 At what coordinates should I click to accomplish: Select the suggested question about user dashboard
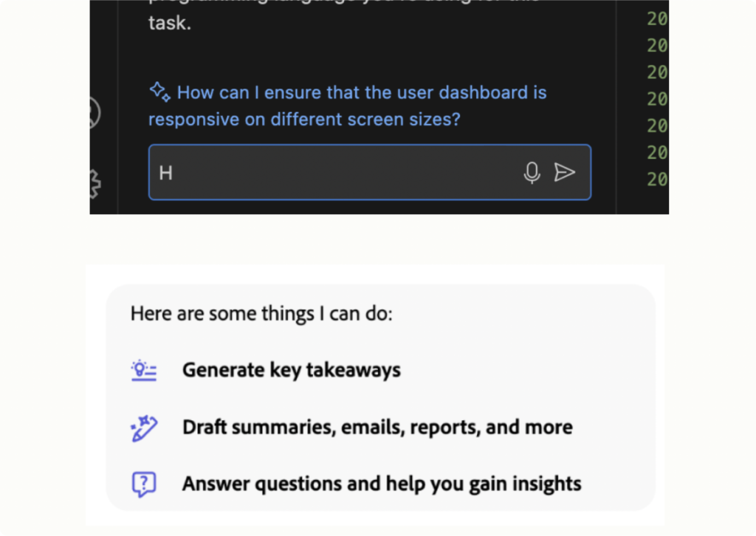click(x=347, y=106)
